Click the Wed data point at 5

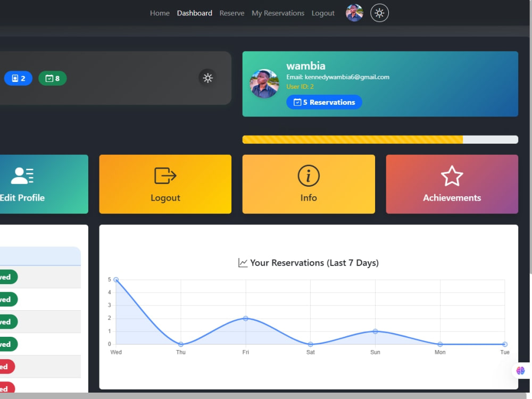[116, 280]
